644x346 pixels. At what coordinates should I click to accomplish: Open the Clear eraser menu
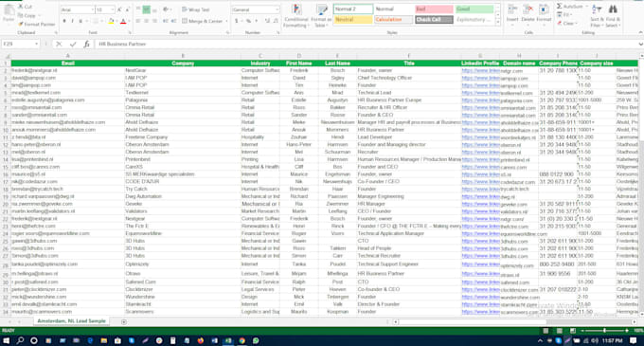pyautogui.click(x=566, y=24)
